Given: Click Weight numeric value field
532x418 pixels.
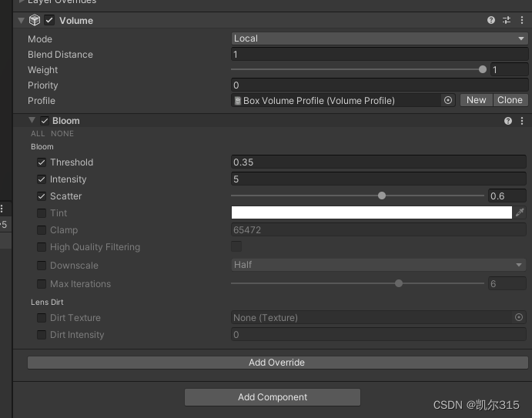Looking at the screenshot, I should [x=509, y=70].
